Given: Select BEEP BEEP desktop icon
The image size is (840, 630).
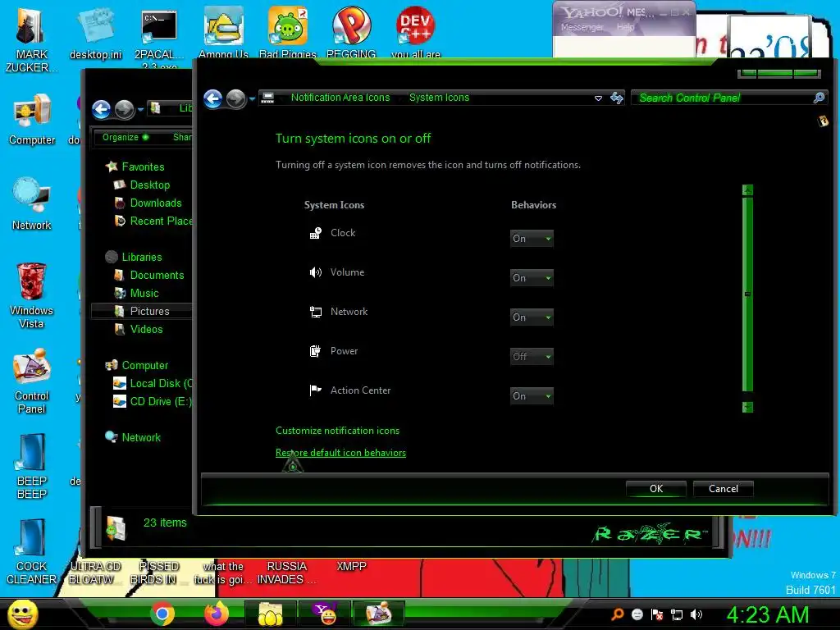Looking at the screenshot, I should [x=32, y=467].
